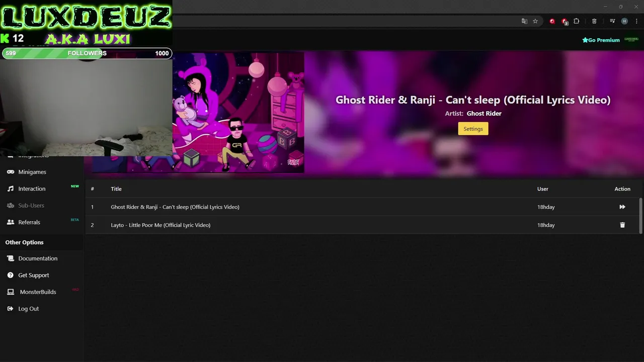The width and height of the screenshot is (644, 362).
Task: Open the Chrome three-dot menu
Action: (x=636, y=21)
